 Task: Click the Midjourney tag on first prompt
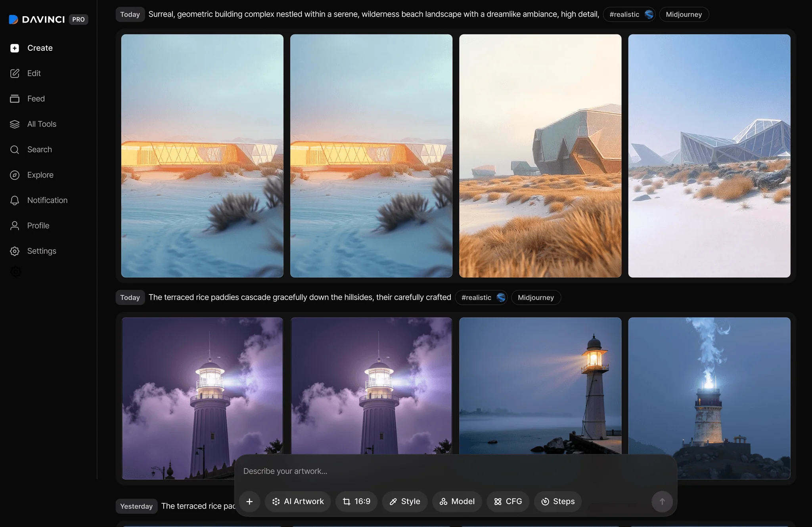pyautogui.click(x=684, y=14)
